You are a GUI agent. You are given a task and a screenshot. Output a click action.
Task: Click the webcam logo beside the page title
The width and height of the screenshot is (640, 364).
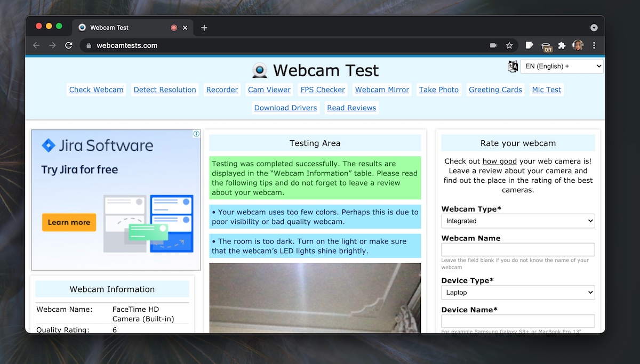point(260,70)
